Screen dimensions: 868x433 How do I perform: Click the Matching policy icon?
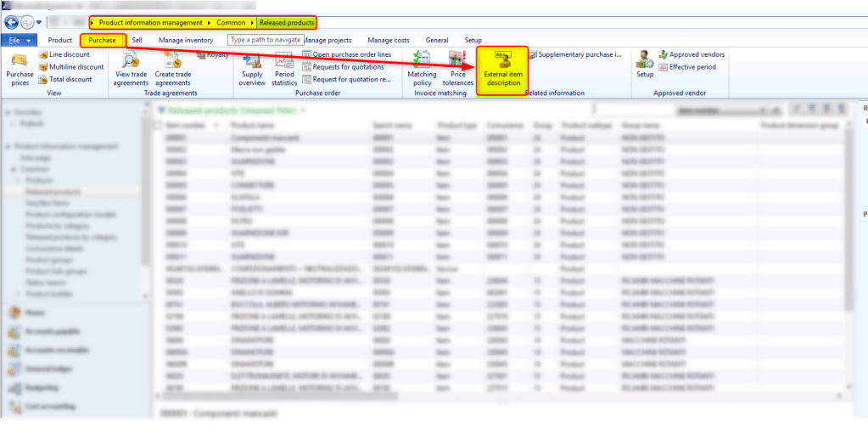(x=422, y=68)
